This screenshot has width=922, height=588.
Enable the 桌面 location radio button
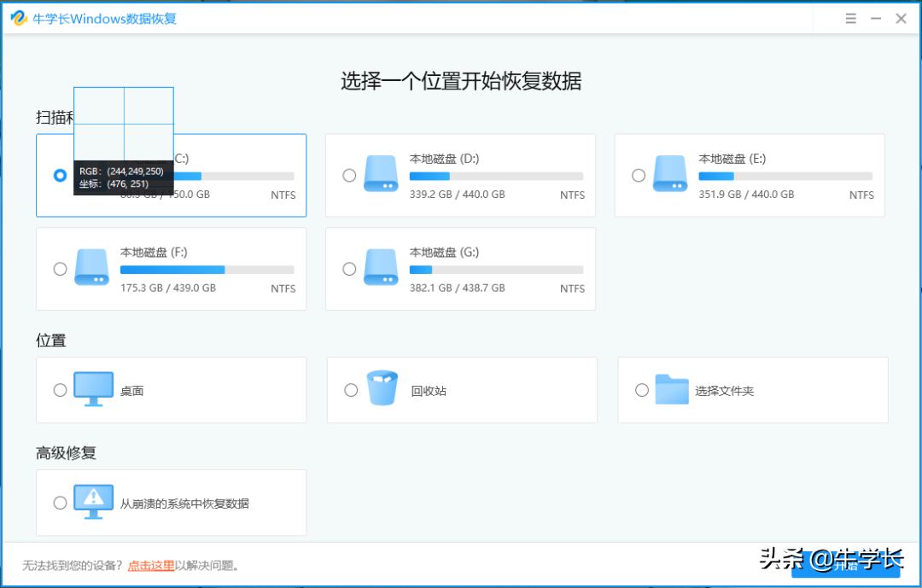point(60,388)
